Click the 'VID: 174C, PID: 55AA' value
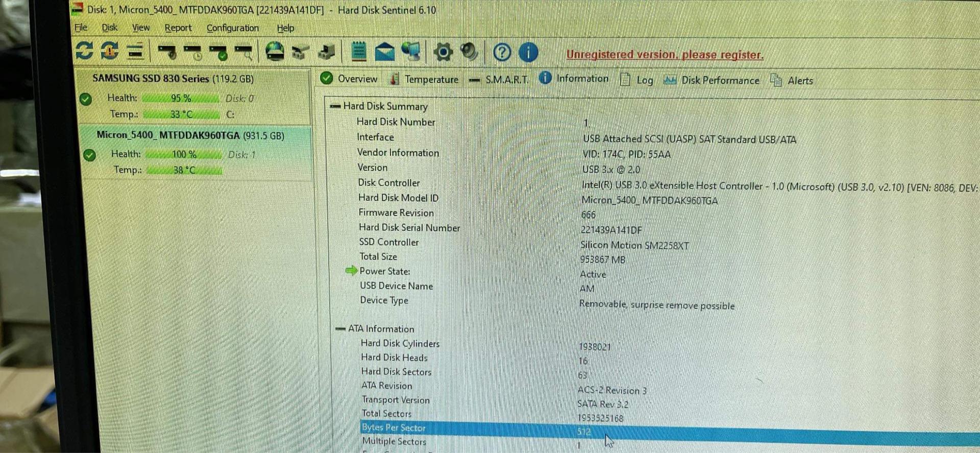This screenshot has width=980, height=453. click(x=627, y=154)
